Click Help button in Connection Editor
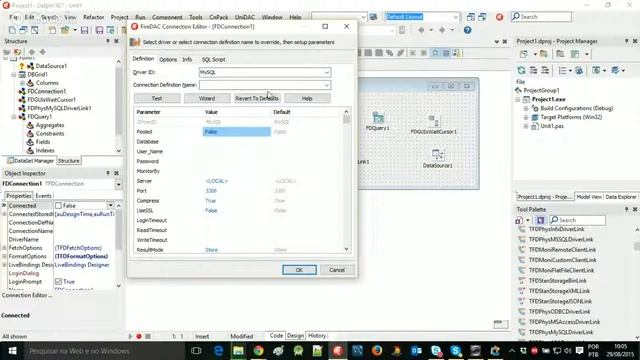Screen dimensions: 640x360 pyautogui.click(x=307, y=98)
